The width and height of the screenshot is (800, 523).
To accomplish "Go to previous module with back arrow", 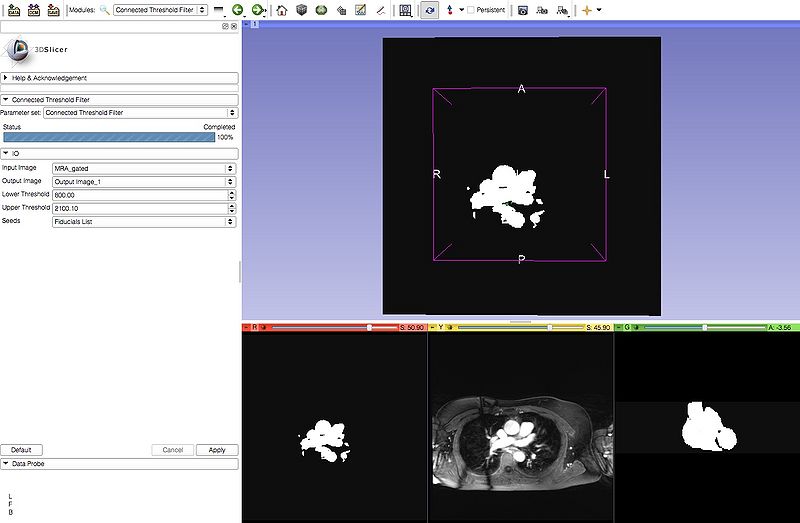I will click(x=237, y=9).
